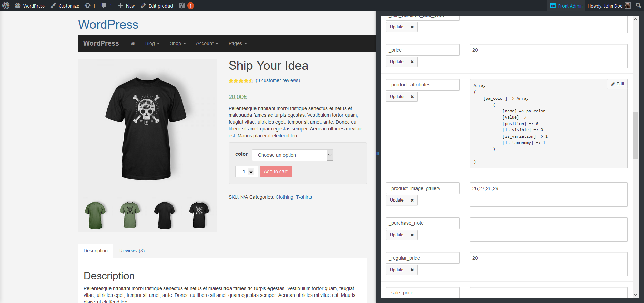This screenshot has width=644, height=303.
Task: Open the color option dropdown
Action: (x=292, y=155)
